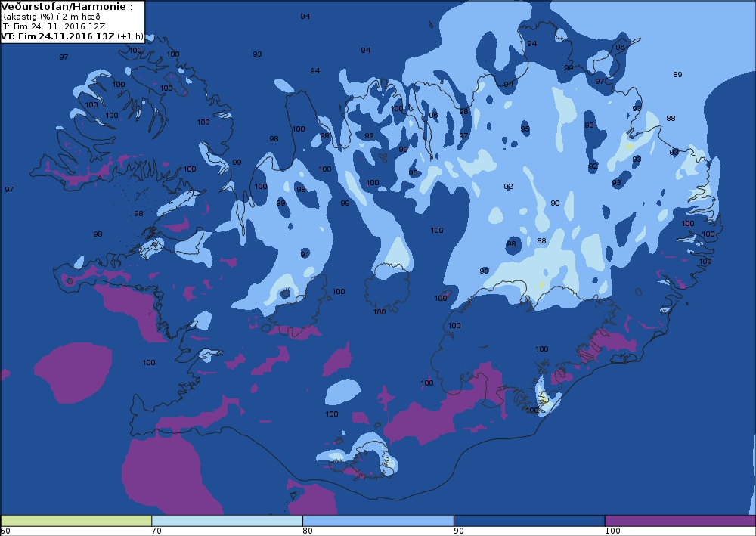Viewport: 756px width, 536px height.
Task: Click the yellow-green 60–70 legend swatch
Action: tap(76, 521)
